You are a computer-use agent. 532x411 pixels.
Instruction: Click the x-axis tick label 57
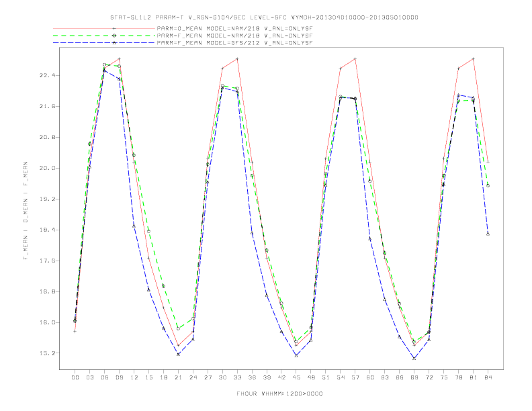pyautogui.click(x=355, y=377)
